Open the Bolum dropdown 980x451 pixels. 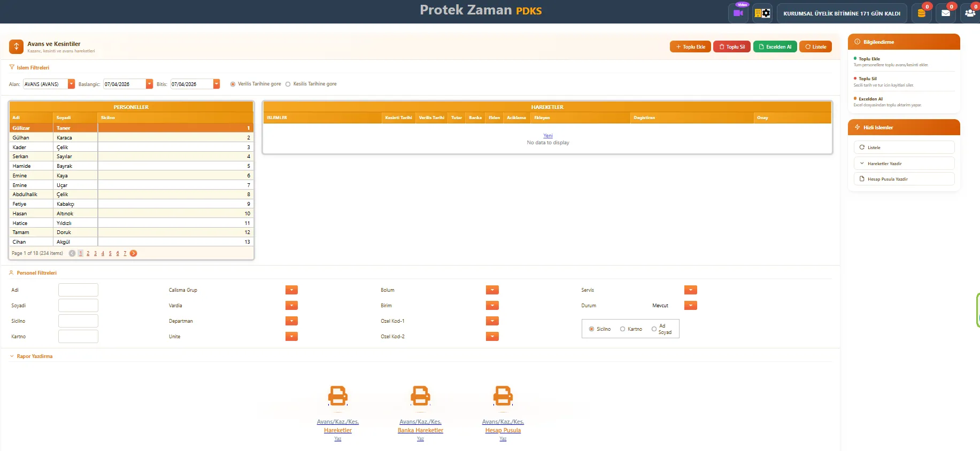[x=492, y=290]
